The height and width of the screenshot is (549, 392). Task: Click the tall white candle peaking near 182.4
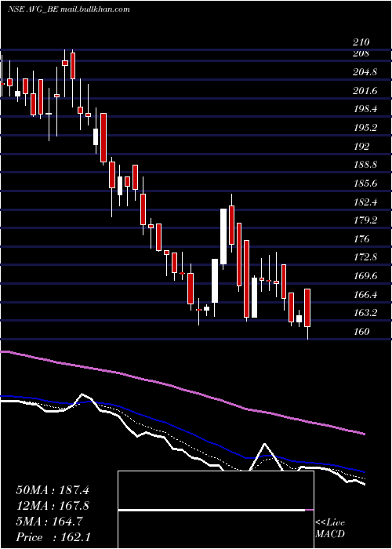[x=223, y=236]
